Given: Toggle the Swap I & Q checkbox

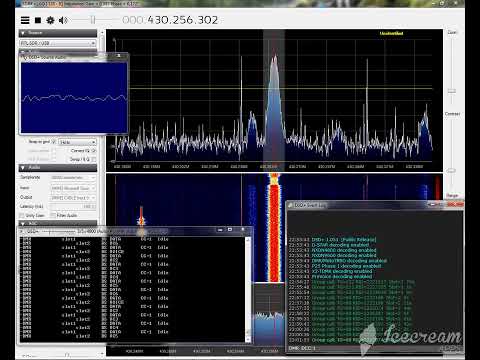Looking at the screenshot, I should coord(94,159).
